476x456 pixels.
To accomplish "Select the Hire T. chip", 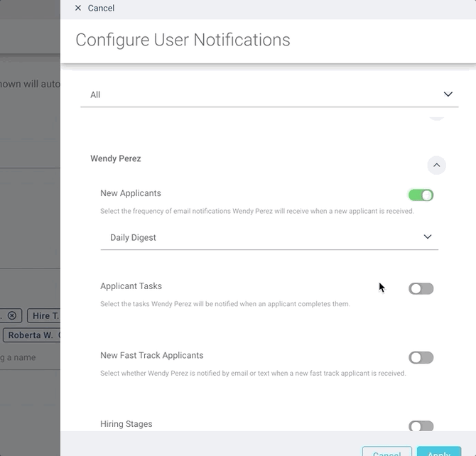I will click(x=45, y=316).
